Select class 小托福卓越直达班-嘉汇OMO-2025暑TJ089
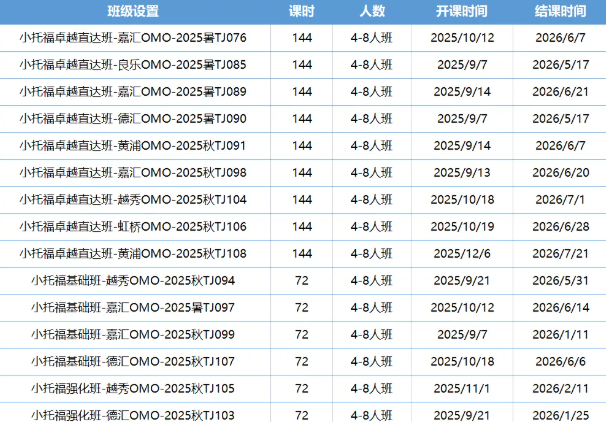Image resolution: width=606 pixels, height=422 pixels. tap(133, 92)
